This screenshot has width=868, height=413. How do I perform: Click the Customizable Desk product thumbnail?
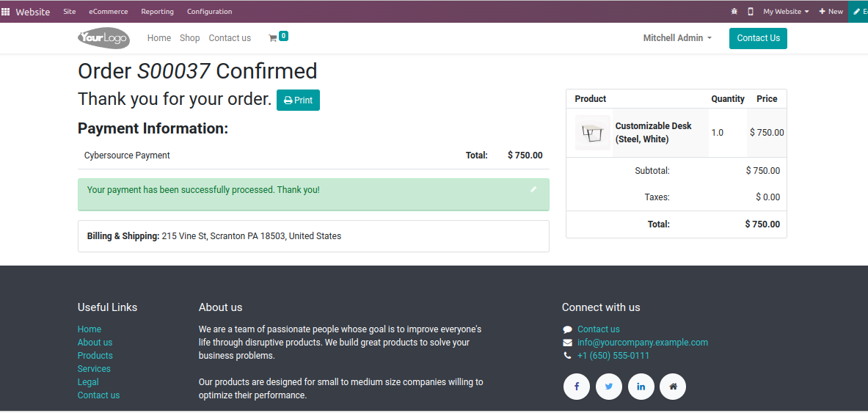click(592, 133)
